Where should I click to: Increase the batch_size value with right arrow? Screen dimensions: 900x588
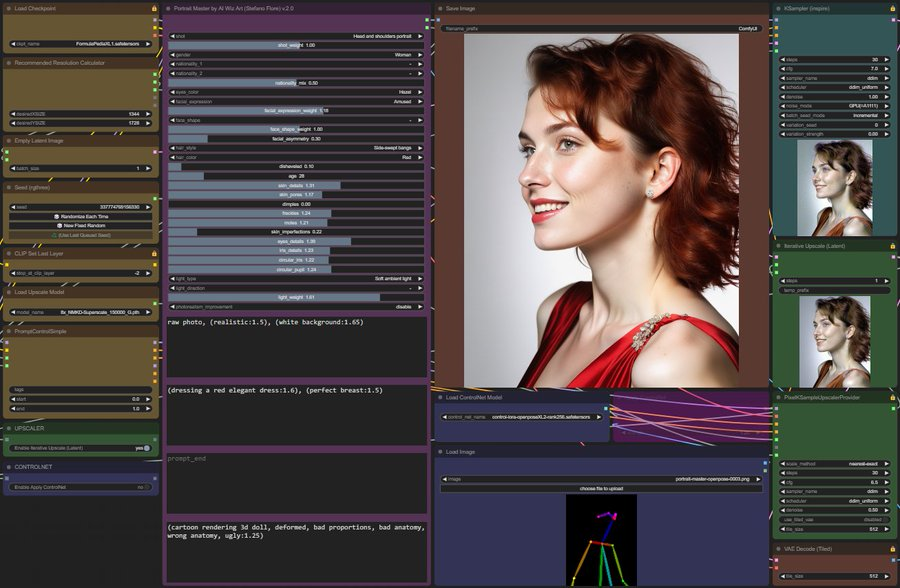coord(148,168)
